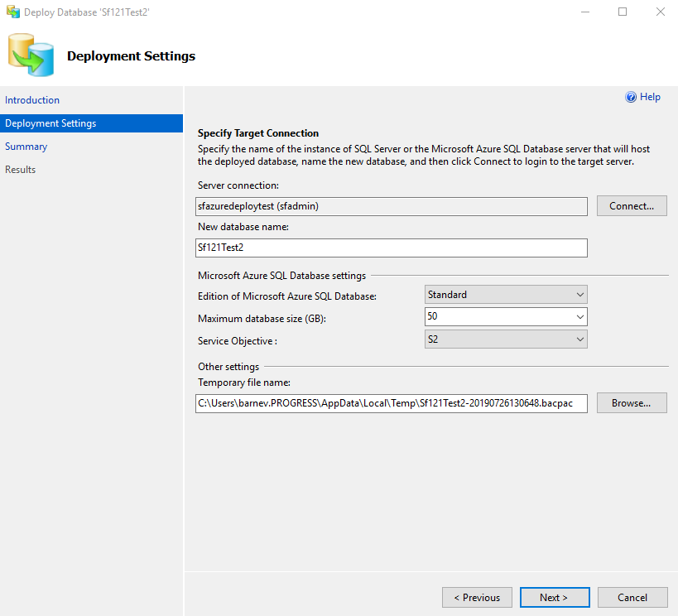Click the small title bar application icon
678x616 pixels.
[x=12, y=12]
